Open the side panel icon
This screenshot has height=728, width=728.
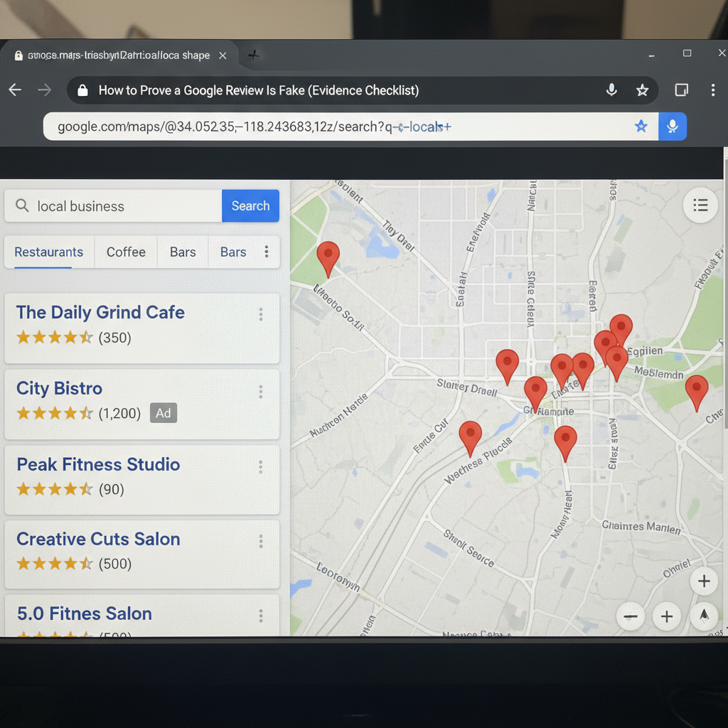pyautogui.click(x=681, y=90)
